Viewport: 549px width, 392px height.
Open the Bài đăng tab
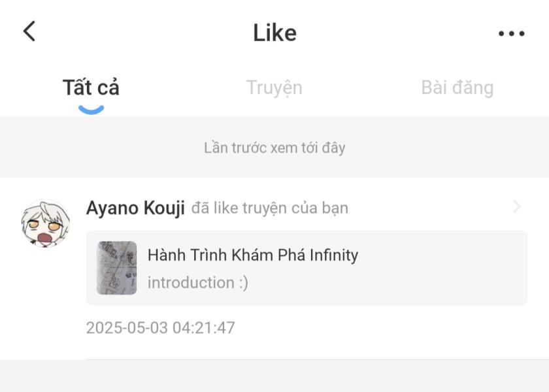pos(457,88)
